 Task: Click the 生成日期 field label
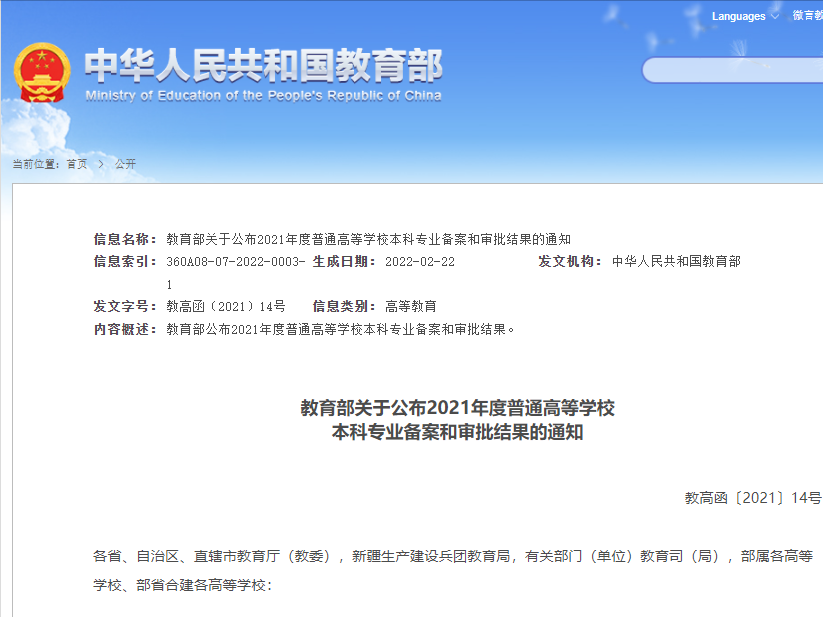point(344,261)
